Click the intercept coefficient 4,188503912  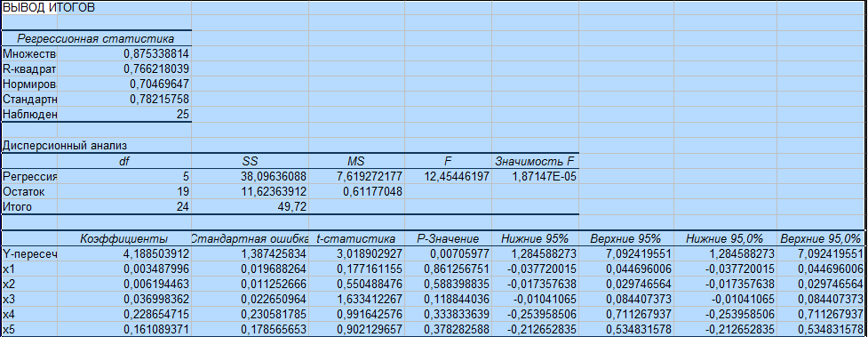click(x=156, y=253)
